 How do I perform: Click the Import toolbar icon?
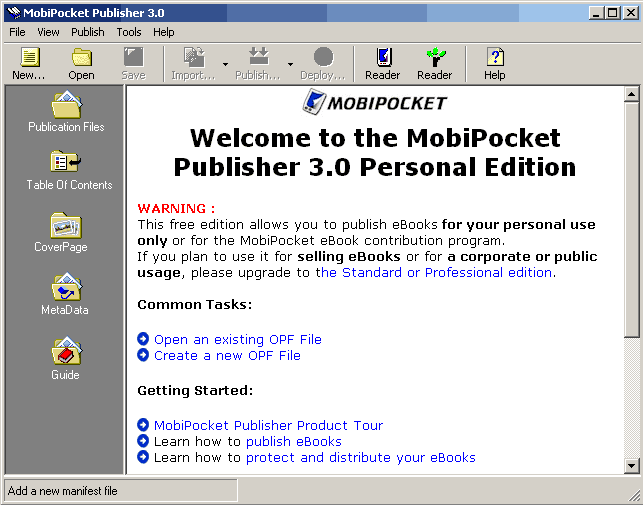194,57
